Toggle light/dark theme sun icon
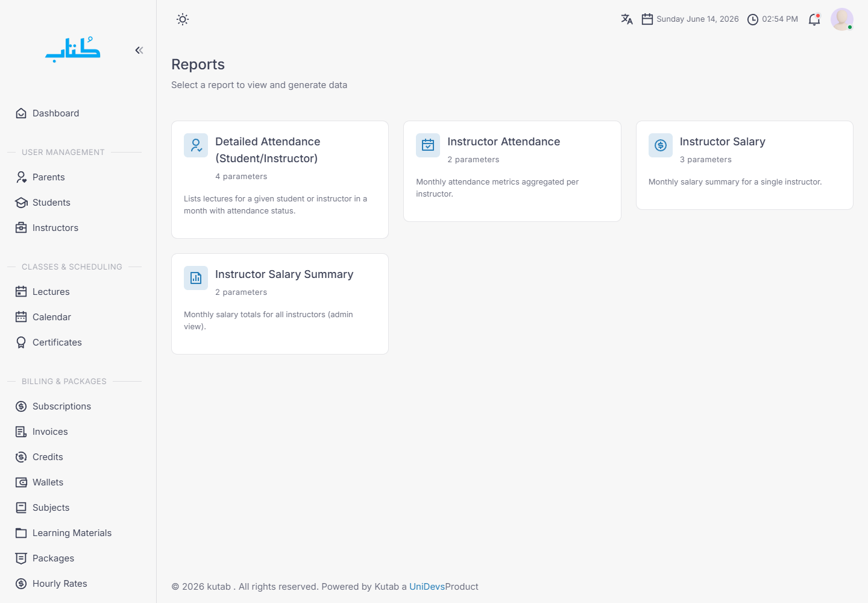The height and width of the screenshot is (603, 868). 183,19
